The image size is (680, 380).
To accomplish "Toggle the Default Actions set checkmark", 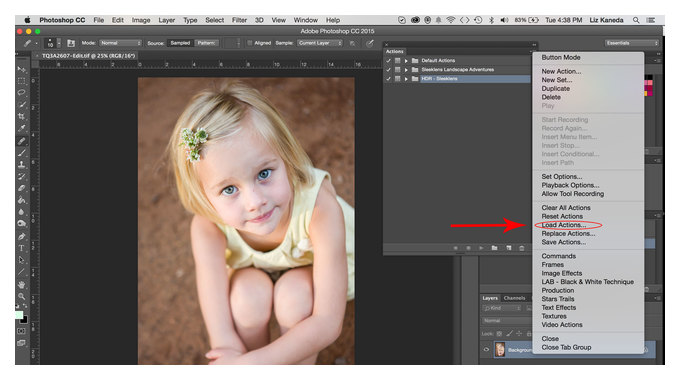I will pos(389,60).
